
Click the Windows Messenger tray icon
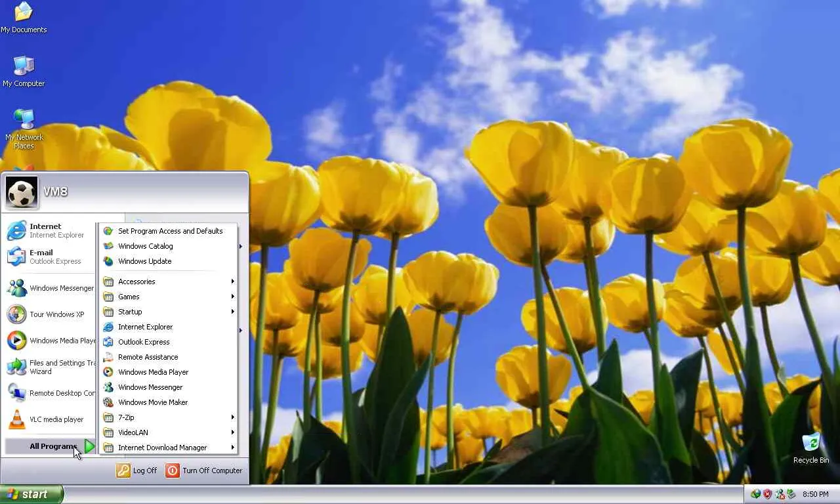pyautogui.click(x=780, y=494)
